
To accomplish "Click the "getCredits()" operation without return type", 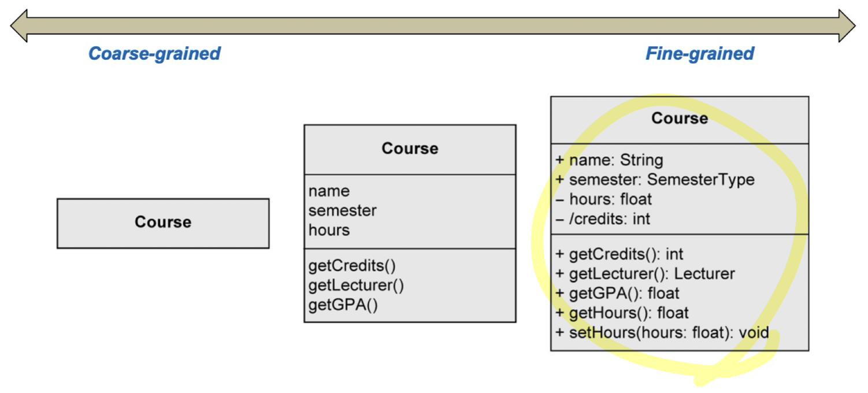I will pos(352,266).
